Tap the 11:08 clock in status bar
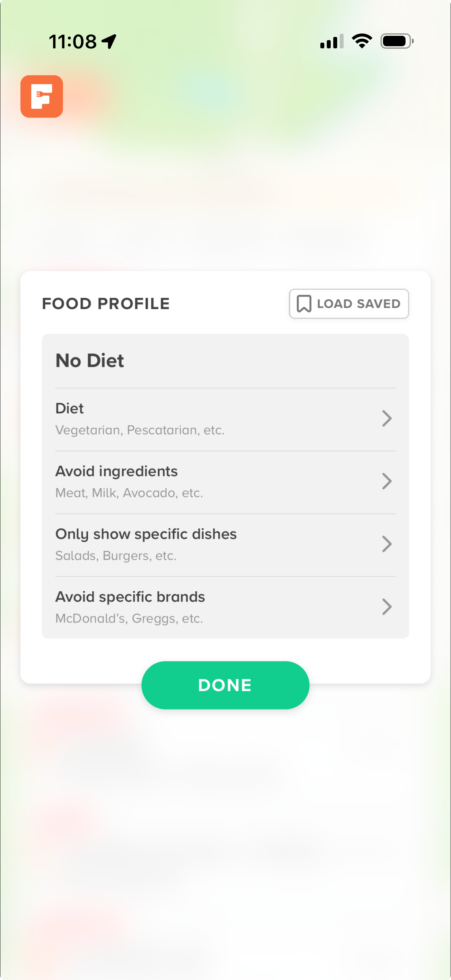This screenshot has width=451, height=980. tap(73, 41)
